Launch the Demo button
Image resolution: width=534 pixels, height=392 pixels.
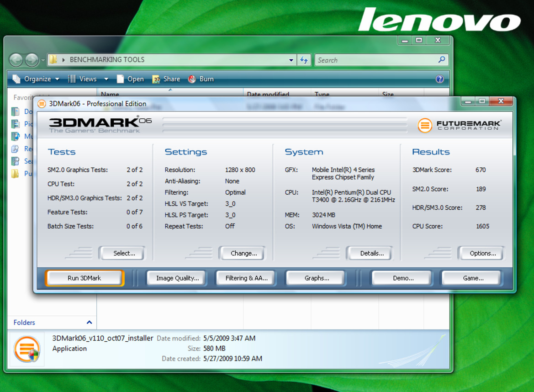click(x=403, y=278)
